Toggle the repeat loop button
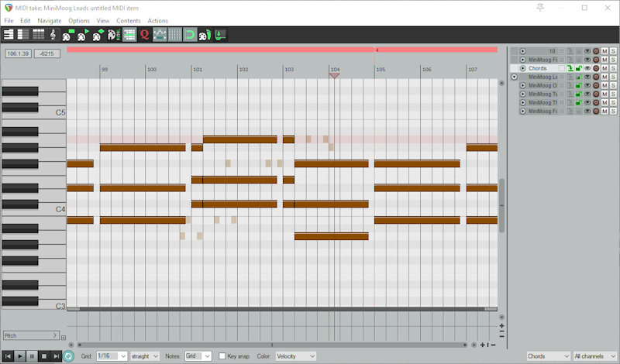Image resolution: width=620 pixels, height=364 pixels. tap(68, 356)
